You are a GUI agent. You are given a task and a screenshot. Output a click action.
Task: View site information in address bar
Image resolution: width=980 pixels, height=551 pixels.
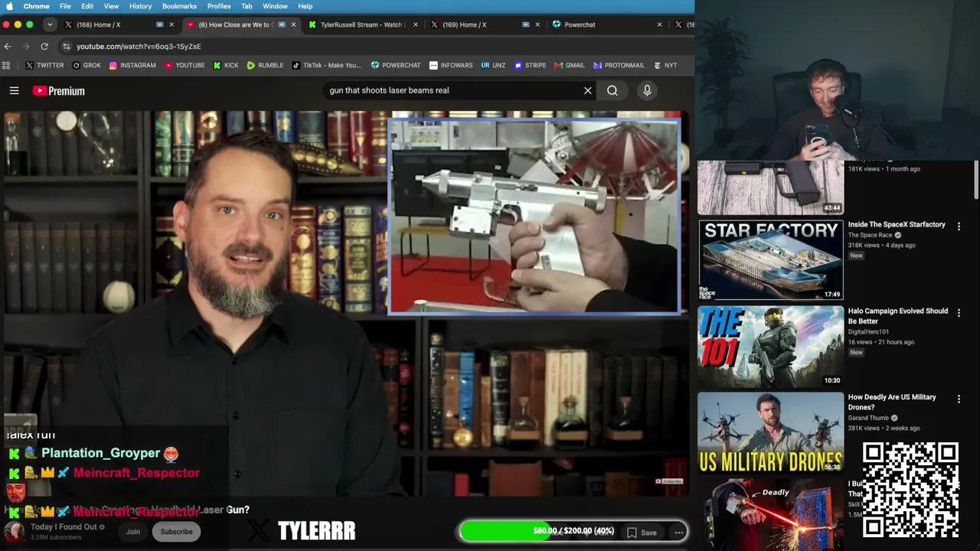[67, 46]
